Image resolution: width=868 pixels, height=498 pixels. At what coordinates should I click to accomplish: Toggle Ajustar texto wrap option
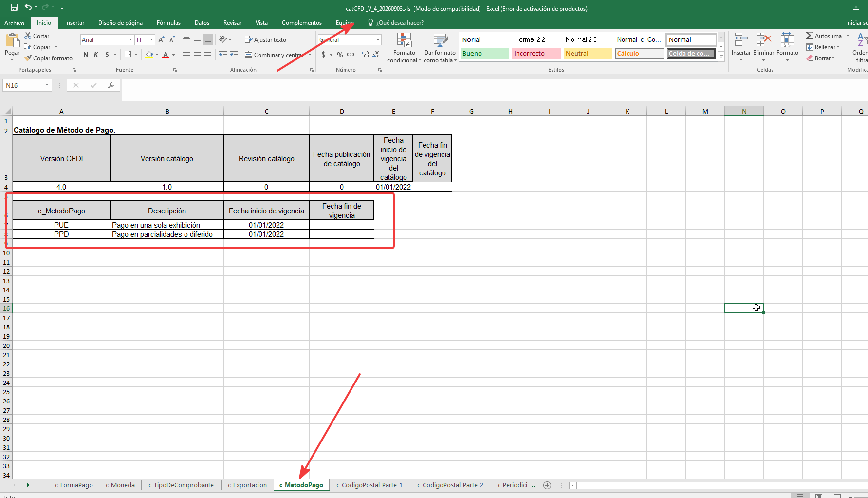click(265, 40)
